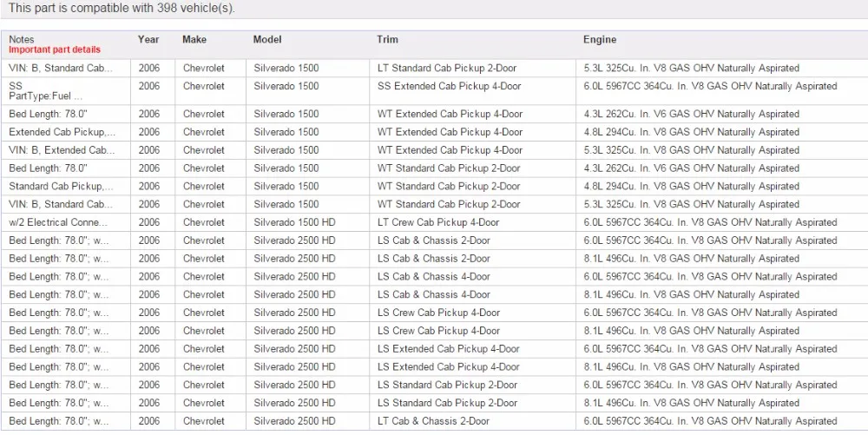Viewport: 868px width, 435px height.
Task: Click 6.0L engine in LT Cab & Chassis row
Action: 710,421
